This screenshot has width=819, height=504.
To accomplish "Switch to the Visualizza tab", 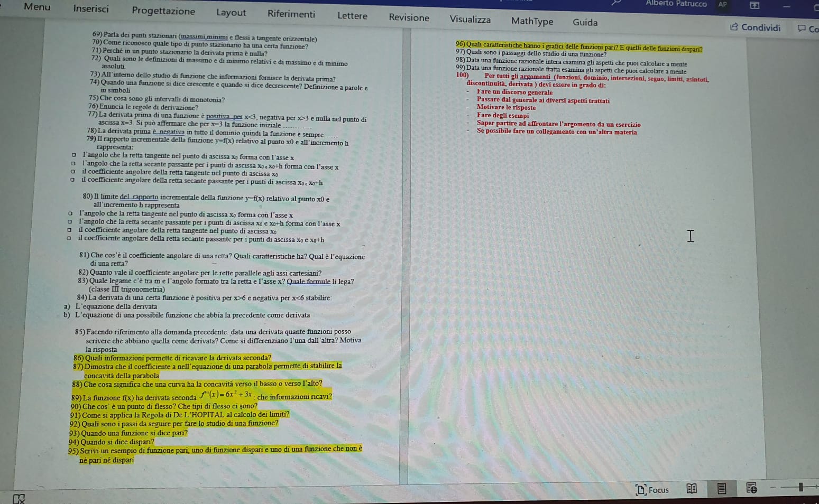I will (470, 20).
